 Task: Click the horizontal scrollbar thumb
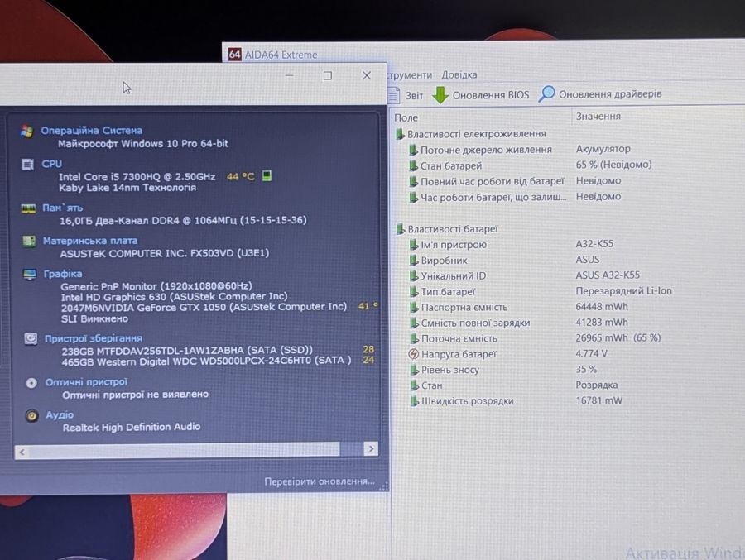click(x=184, y=450)
